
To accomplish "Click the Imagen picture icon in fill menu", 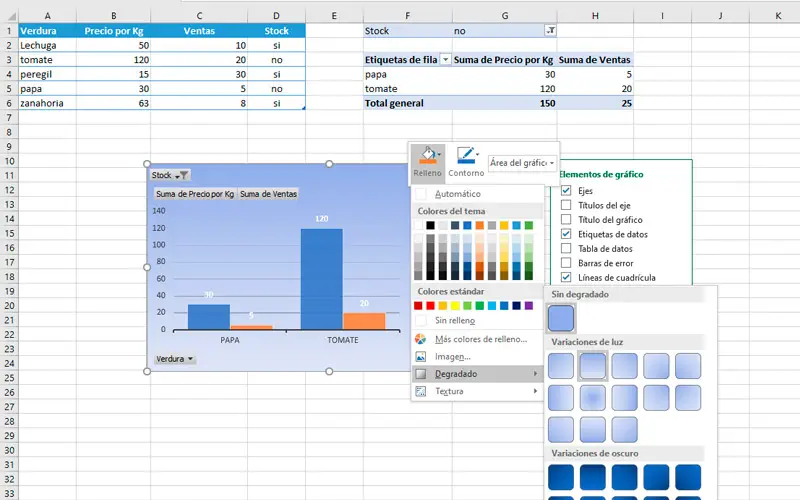I will pyautogui.click(x=420, y=356).
